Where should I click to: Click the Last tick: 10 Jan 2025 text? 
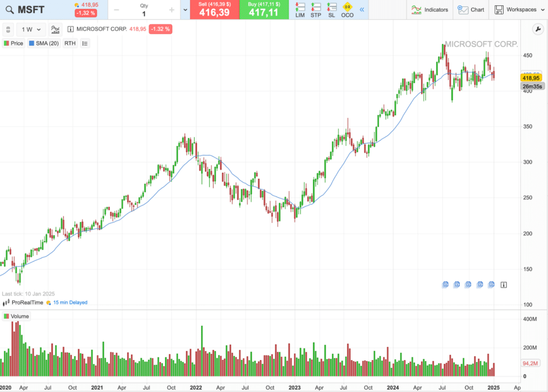coord(28,294)
